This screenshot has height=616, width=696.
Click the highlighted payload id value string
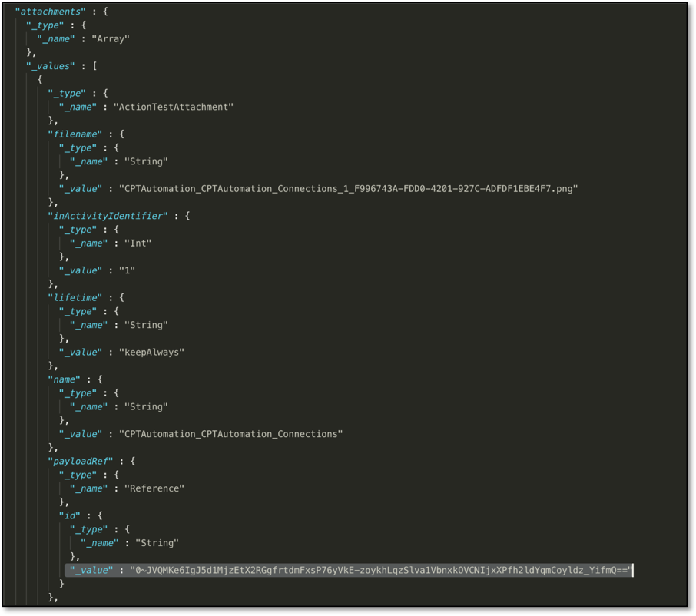(x=380, y=570)
